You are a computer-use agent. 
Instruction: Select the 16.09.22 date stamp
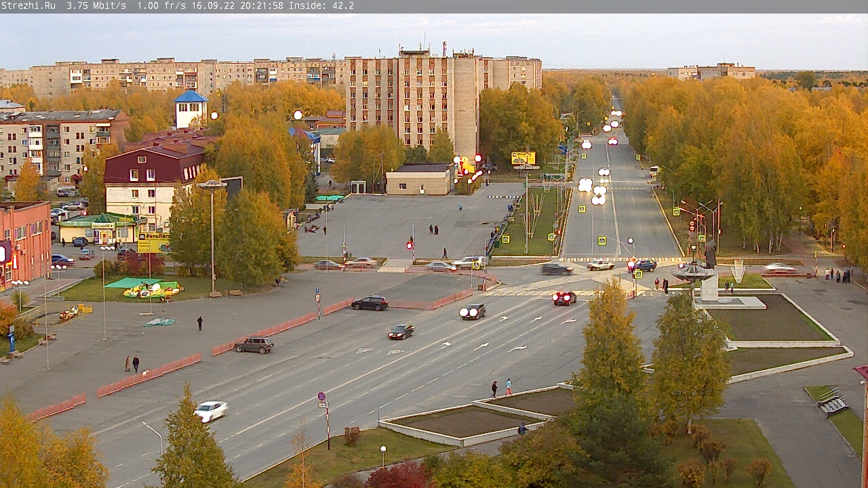point(213,5)
